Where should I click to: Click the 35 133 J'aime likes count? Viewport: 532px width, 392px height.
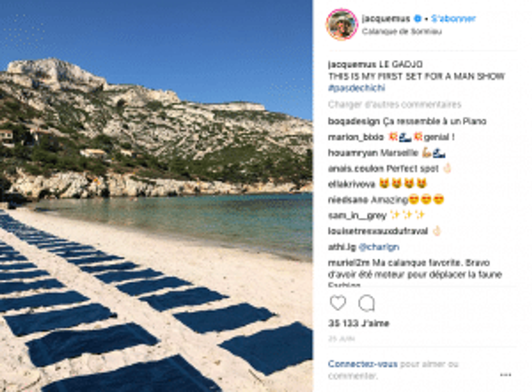tap(358, 323)
